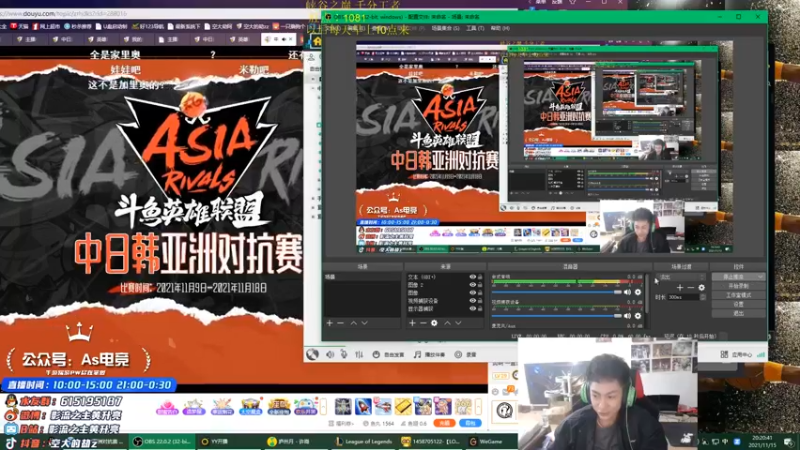Image resolution: width=800 pixels, height=450 pixels.
Task: Toggle visibility eye of 文本 (GDI+) source
Action: (472, 277)
